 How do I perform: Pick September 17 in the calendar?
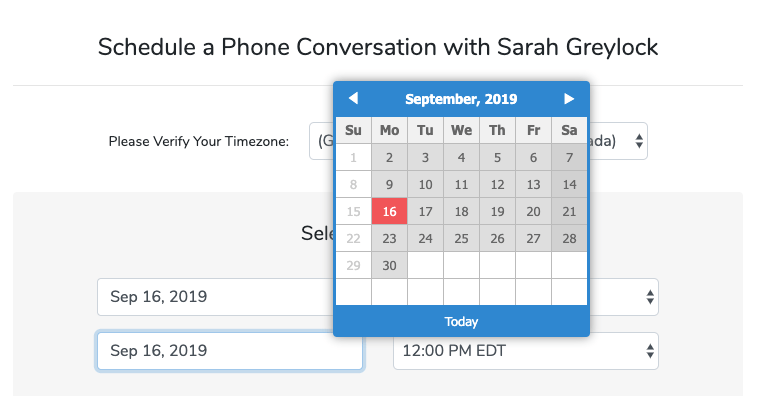pos(425,212)
